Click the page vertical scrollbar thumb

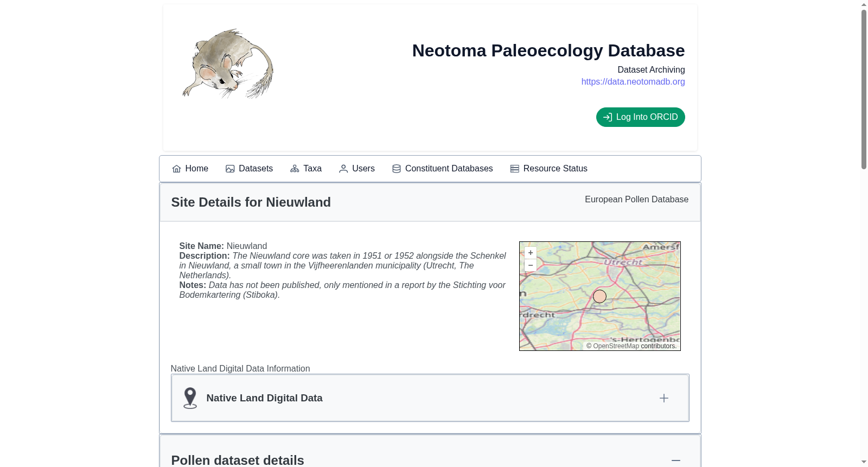tap(864, 89)
